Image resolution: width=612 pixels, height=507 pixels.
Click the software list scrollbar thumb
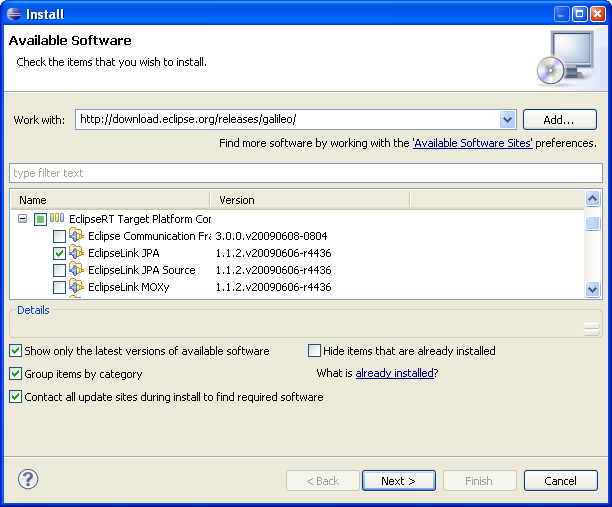coord(592,223)
